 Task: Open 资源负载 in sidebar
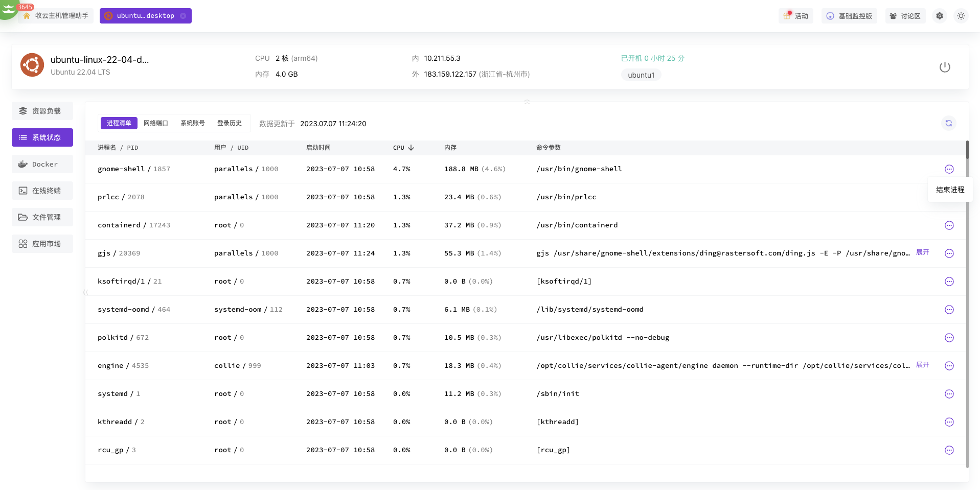point(42,111)
